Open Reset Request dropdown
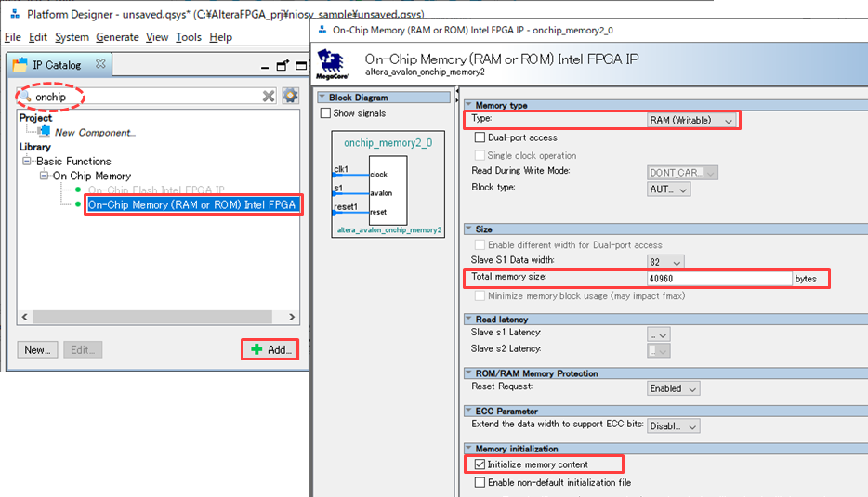This screenshot has width=868, height=497. point(673,388)
